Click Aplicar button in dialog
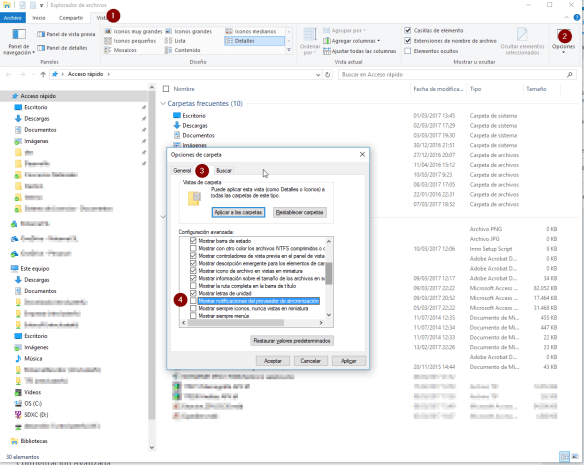584x465 pixels. [349, 361]
